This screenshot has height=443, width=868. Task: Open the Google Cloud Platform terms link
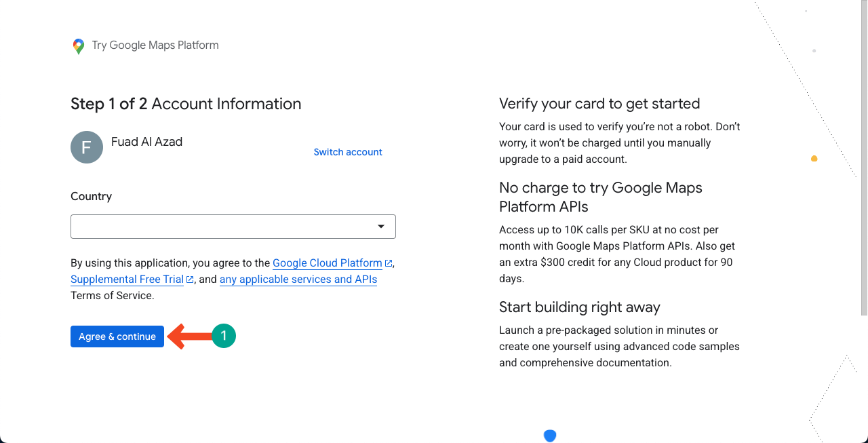328,263
